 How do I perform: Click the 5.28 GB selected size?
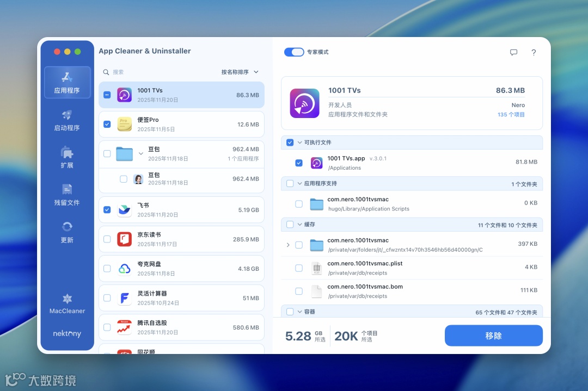305,336
